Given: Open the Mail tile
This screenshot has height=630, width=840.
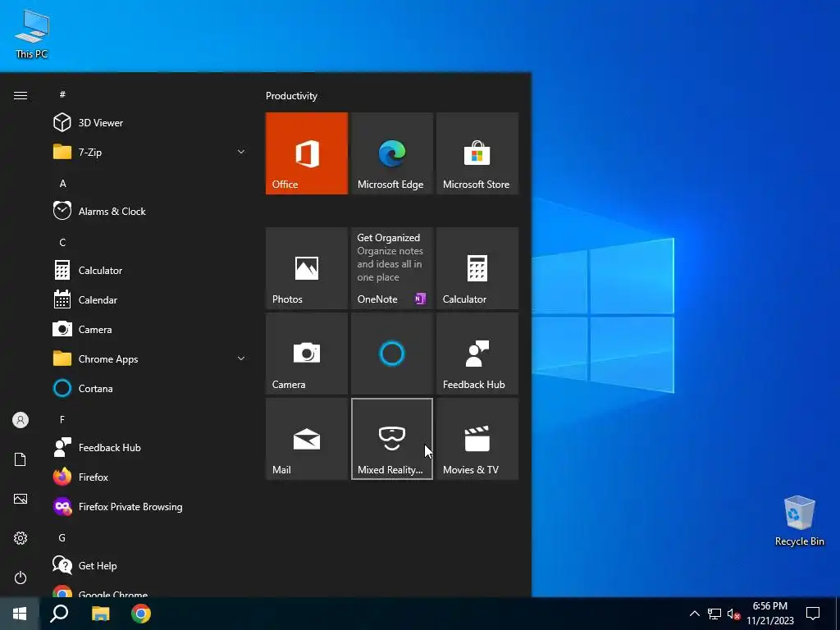Looking at the screenshot, I should tap(307, 439).
